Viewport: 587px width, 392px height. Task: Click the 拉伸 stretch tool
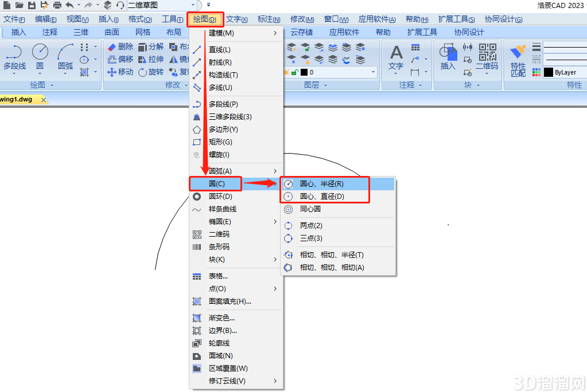151,59
